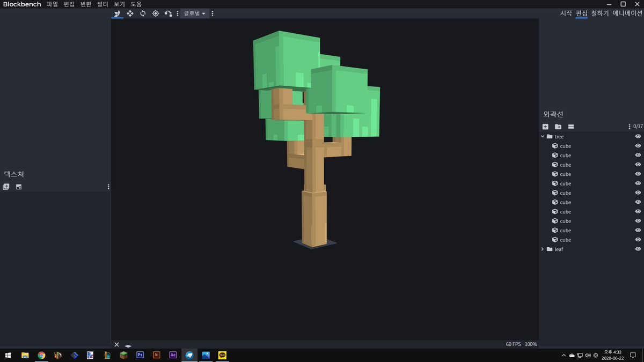Expand the leaf group
This screenshot has height=362, width=644.
click(x=543, y=249)
